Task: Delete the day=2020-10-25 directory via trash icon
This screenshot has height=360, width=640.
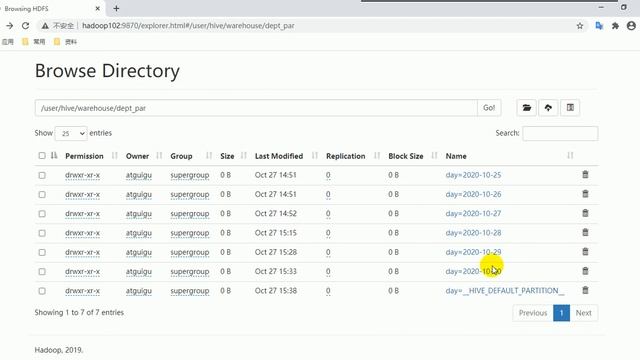Action: 585,175
